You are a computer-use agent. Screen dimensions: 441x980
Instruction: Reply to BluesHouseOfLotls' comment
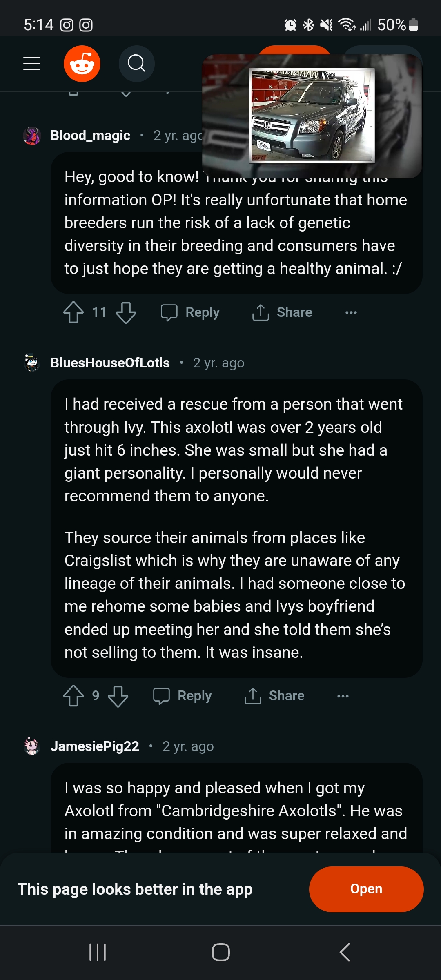[183, 696]
